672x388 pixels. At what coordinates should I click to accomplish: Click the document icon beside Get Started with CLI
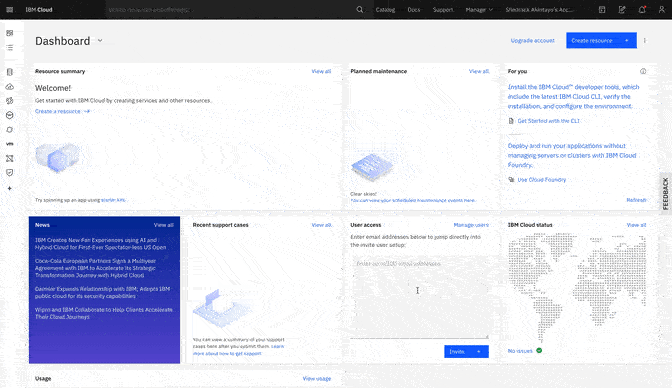coord(511,121)
